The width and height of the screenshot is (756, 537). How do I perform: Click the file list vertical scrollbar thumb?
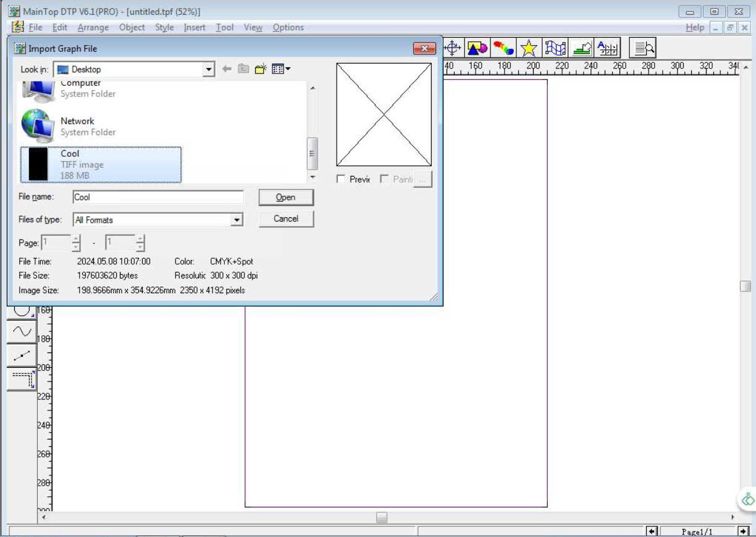coord(312,153)
